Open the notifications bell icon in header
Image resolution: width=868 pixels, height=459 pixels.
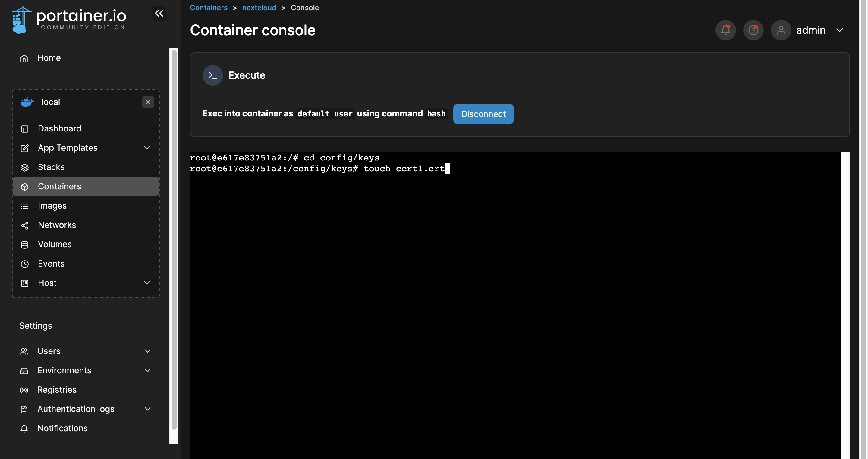pos(725,30)
